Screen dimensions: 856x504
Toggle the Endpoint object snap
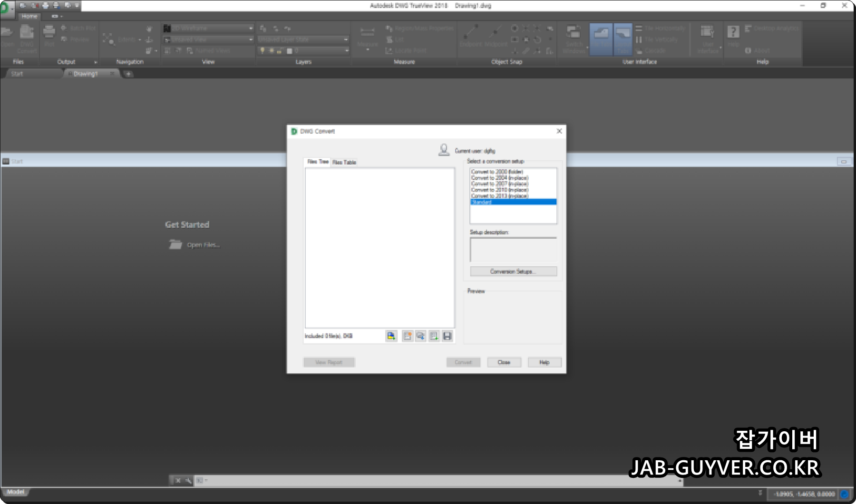[x=471, y=36]
